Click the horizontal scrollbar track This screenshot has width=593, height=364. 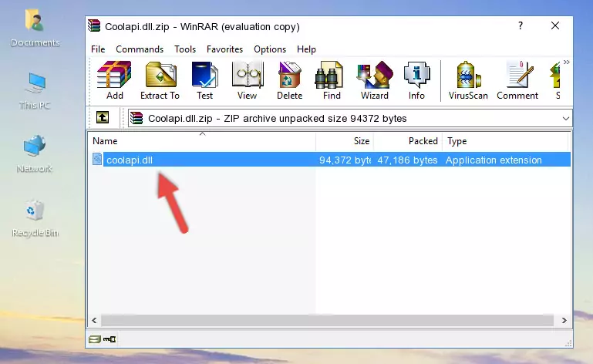point(328,321)
